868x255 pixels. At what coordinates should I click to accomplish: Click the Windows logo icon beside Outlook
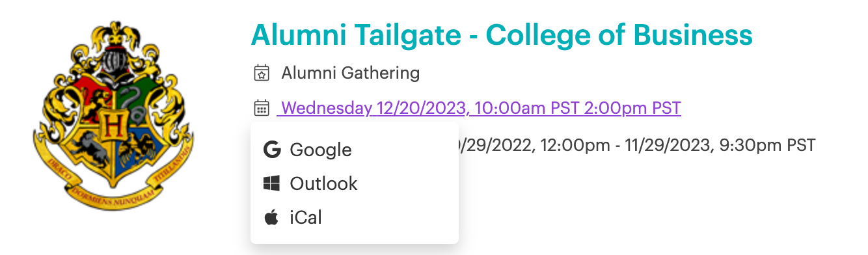[x=271, y=183]
